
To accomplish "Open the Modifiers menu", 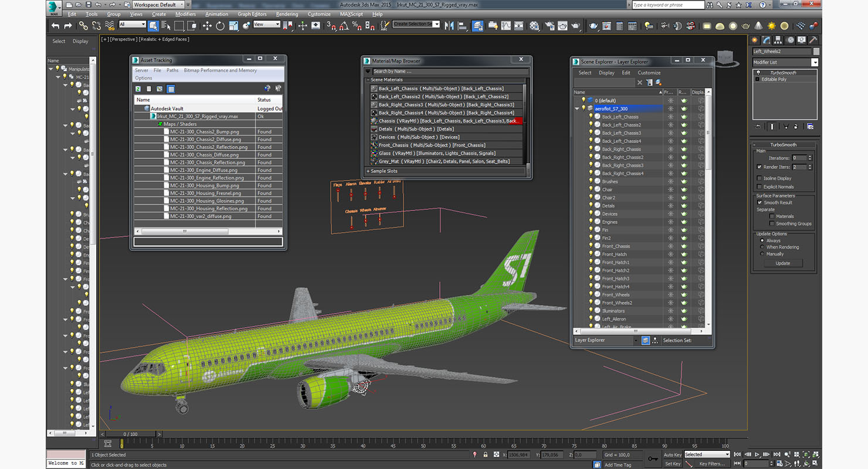I will (x=186, y=14).
